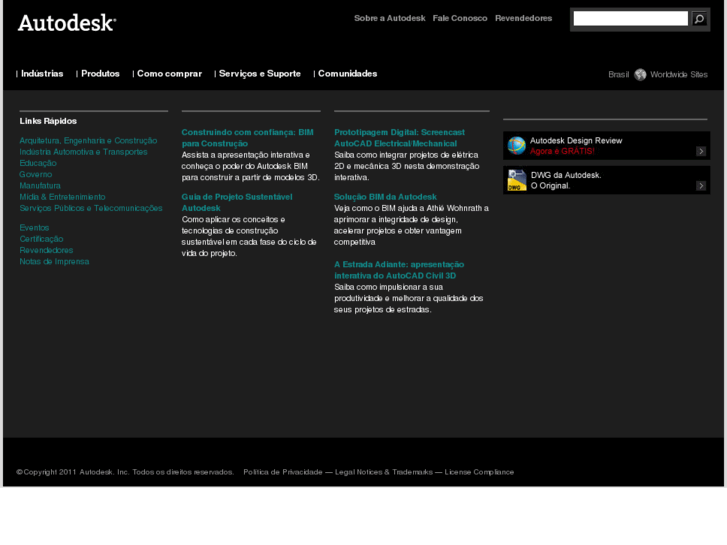Open A Estrada Adiante article link
727x545 pixels.
point(399,270)
